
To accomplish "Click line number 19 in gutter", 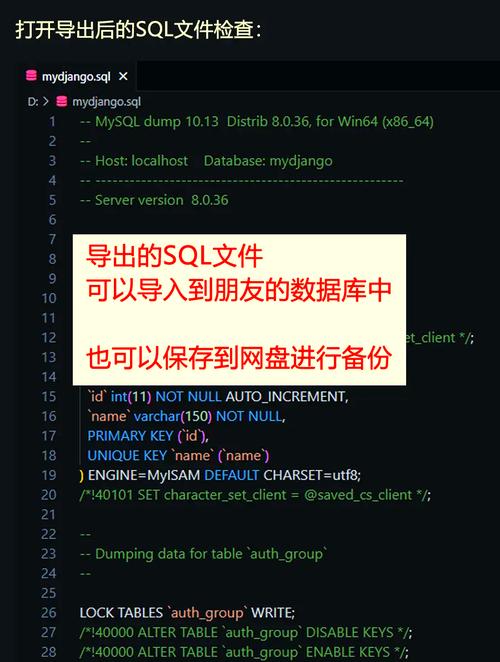I will pyautogui.click(x=49, y=475).
